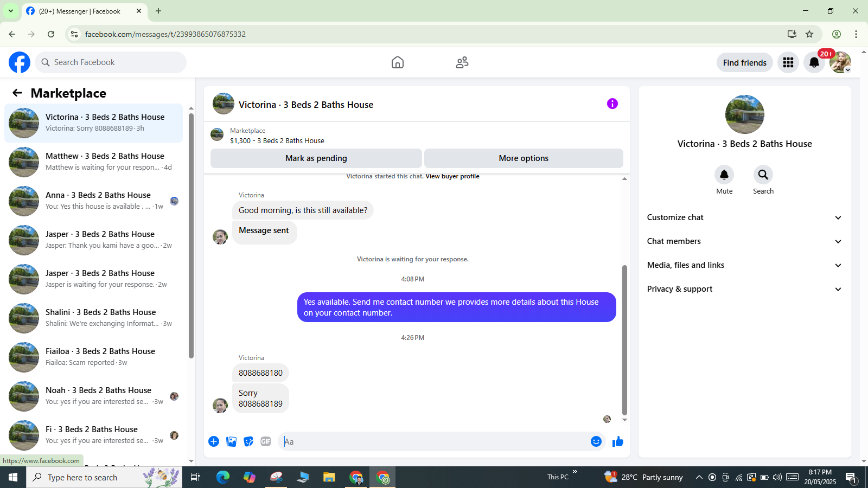Open Matthew conversation in list

point(94,162)
